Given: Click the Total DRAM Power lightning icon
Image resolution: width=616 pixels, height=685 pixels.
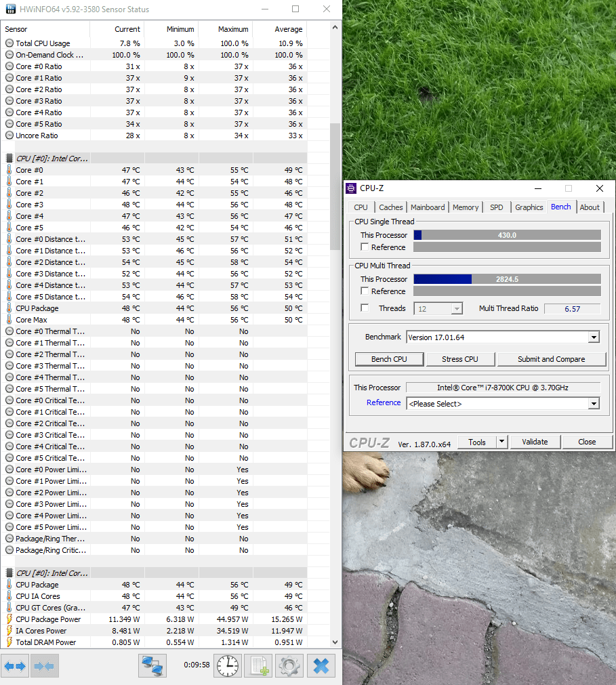Looking at the screenshot, I should 9,642.
